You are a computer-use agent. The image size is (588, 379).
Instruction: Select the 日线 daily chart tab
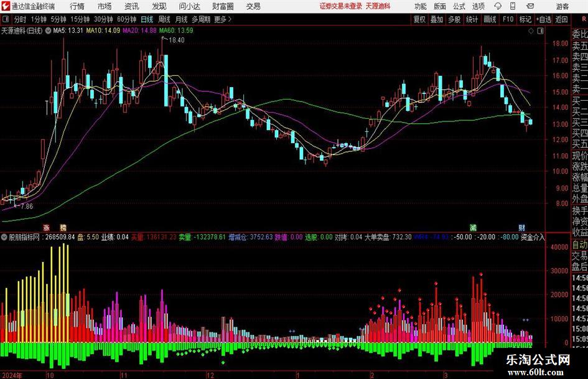pyautogui.click(x=147, y=19)
